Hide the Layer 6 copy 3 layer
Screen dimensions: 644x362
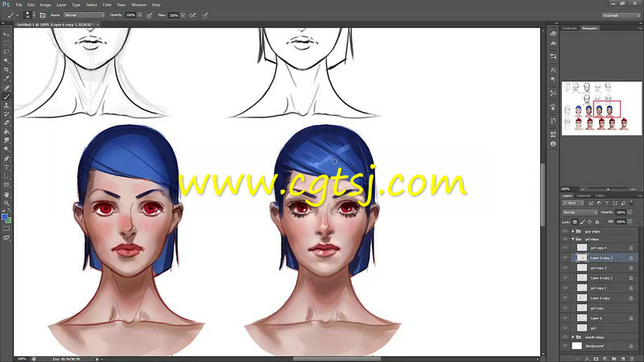click(x=565, y=257)
